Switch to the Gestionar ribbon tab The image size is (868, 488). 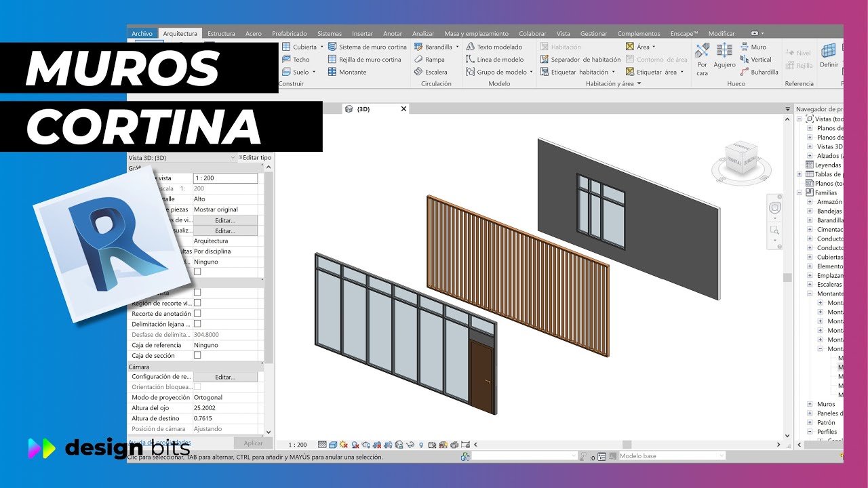coord(594,33)
